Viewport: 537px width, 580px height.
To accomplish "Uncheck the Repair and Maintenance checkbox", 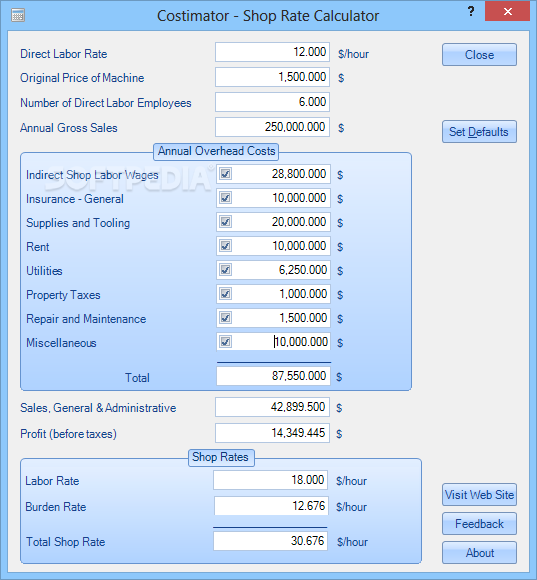I will point(225,318).
